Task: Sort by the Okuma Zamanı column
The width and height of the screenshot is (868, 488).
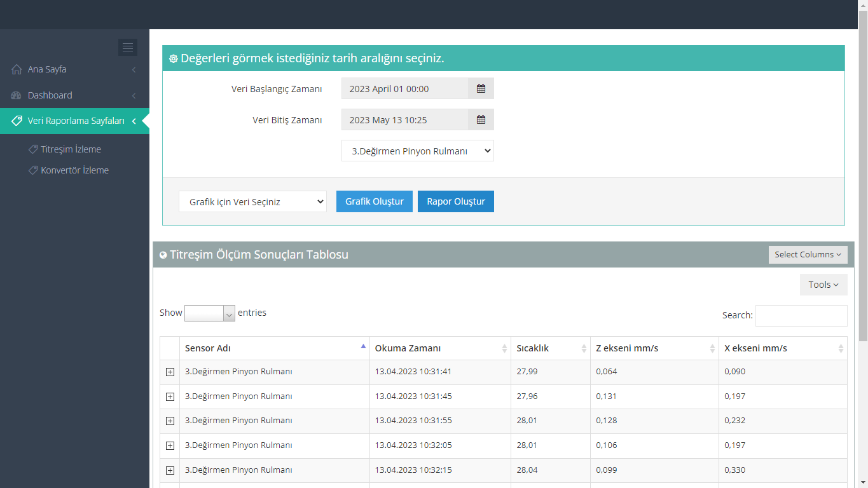Action: coord(440,348)
